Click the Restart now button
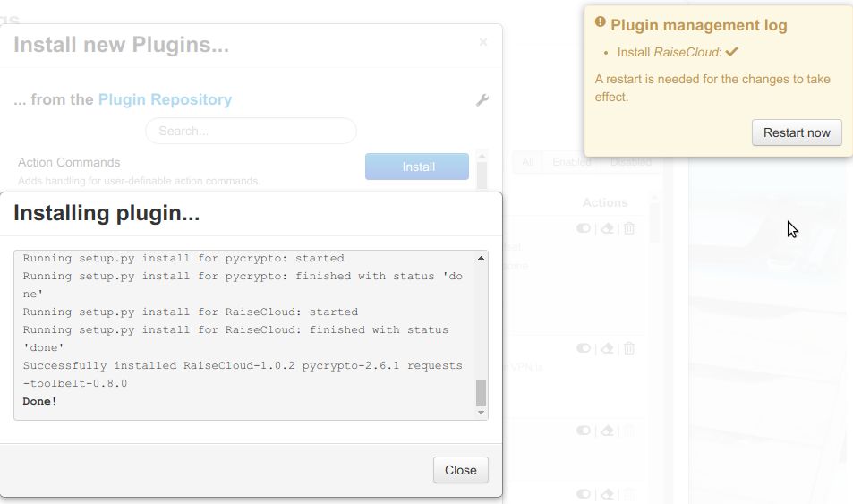This screenshot has width=853, height=504. (797, 132)
